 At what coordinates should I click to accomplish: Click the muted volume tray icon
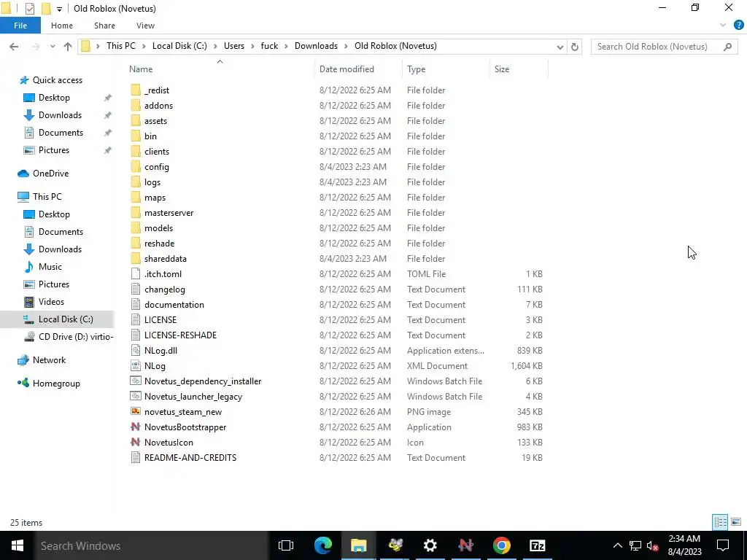pyautogui.click(x=653, y=545)
